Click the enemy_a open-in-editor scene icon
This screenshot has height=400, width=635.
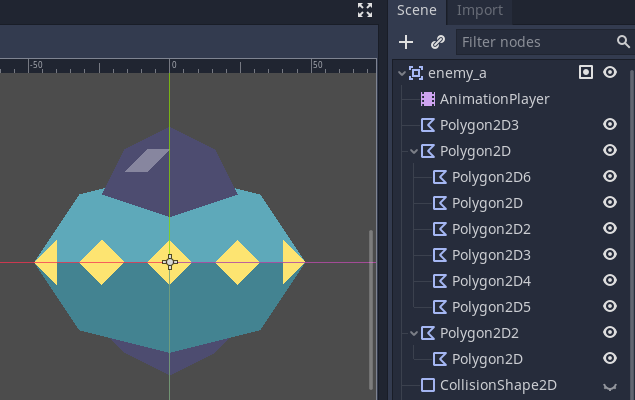(x=586, y=72)
